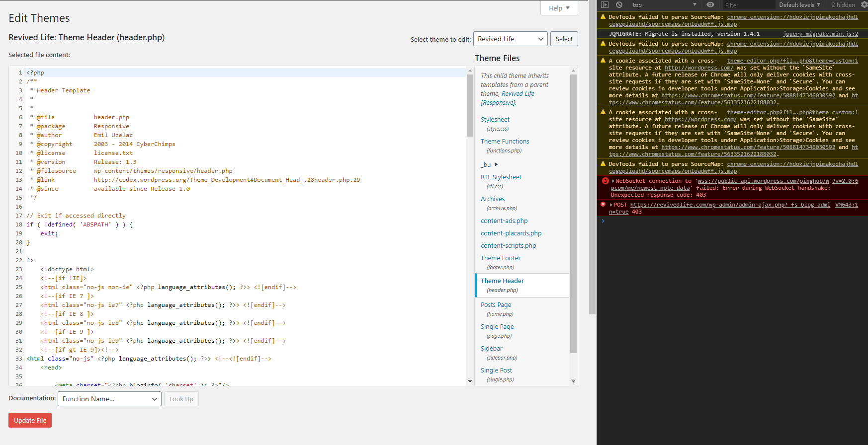Image resolution: width=868 pixels, height=445 pixels.
Task: Click the '<head>' tag on line 34
Action: click(51, 368)
